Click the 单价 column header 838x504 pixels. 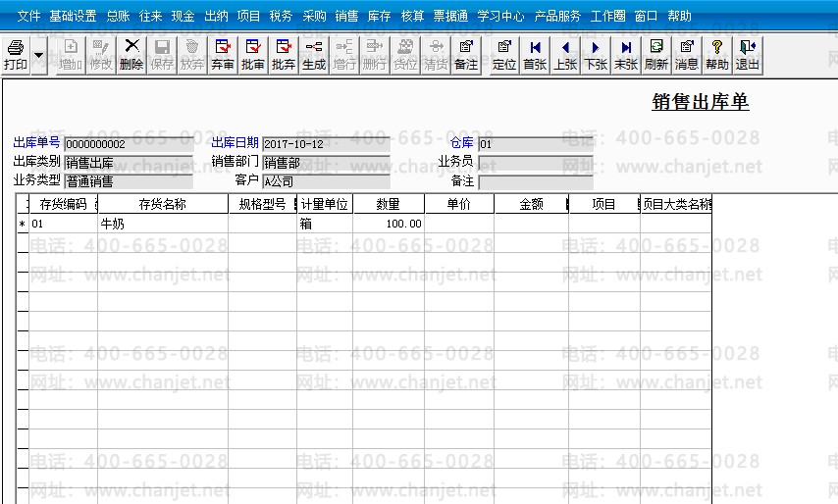[459, 204]
